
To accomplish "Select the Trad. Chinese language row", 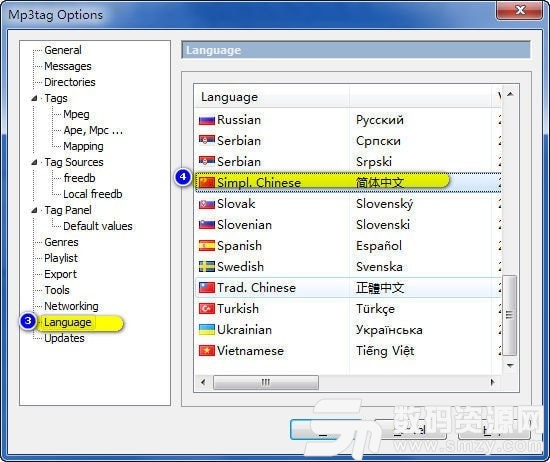I will 348,288.
